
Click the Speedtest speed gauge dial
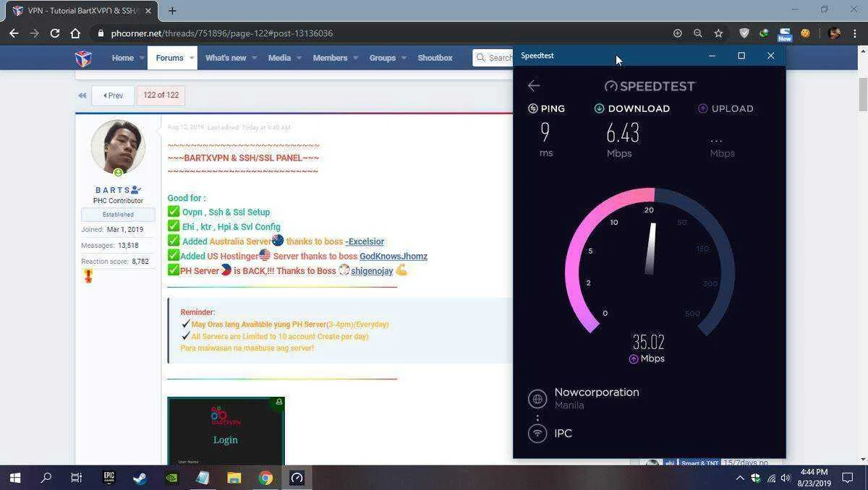point(650,261)
